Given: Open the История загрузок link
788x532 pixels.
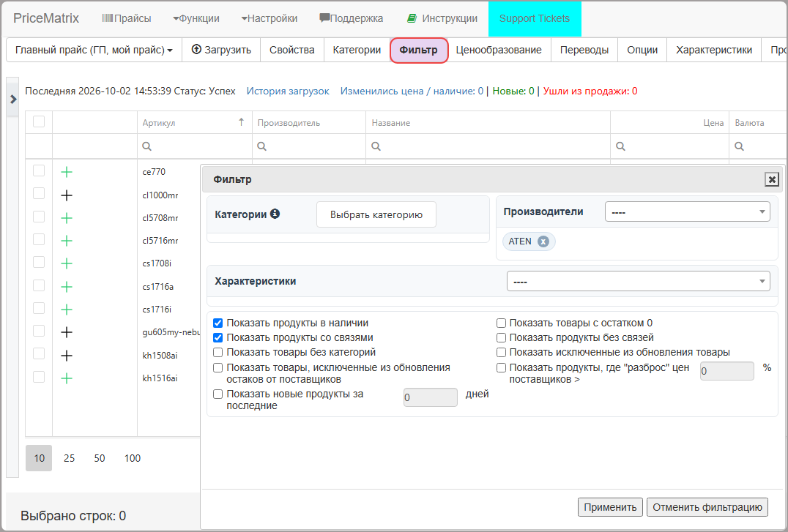Looking at the screenshot, I should pos(288,91).
